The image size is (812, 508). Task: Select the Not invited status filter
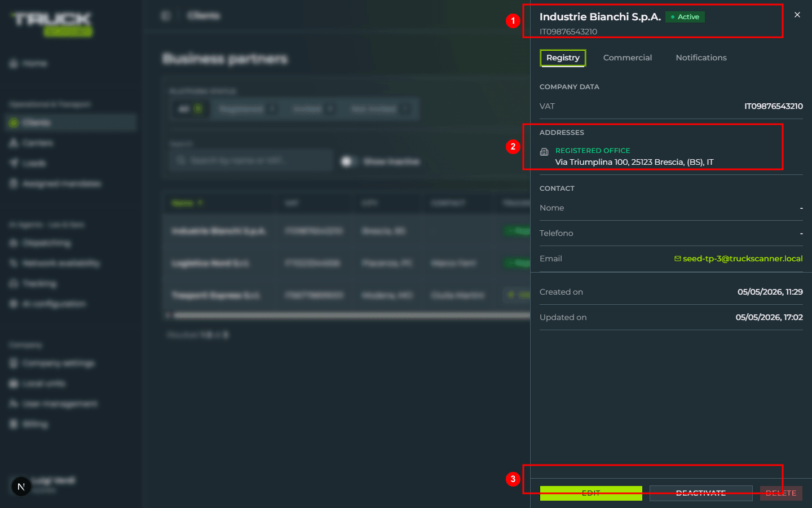[x=378, y=109]
